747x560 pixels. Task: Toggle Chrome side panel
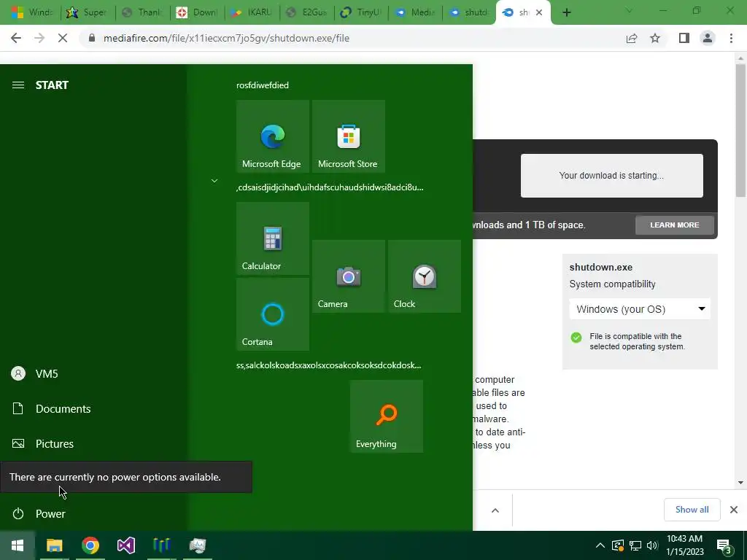pos(684,38)
